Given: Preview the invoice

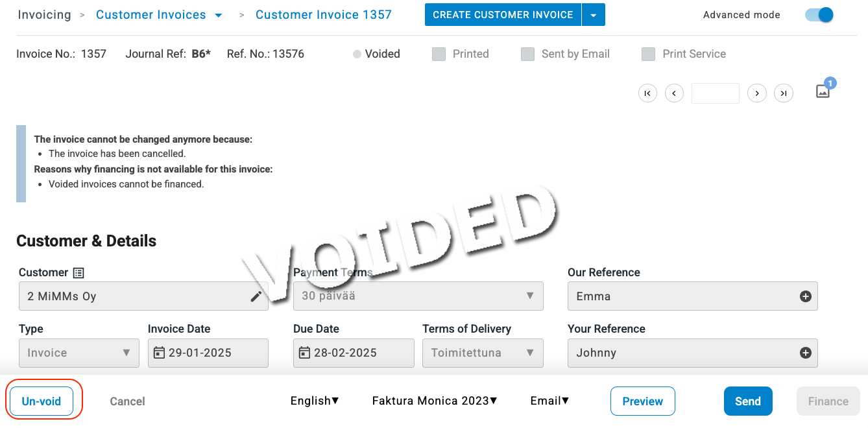Looking at the screenshot, I should click(642, 401).
